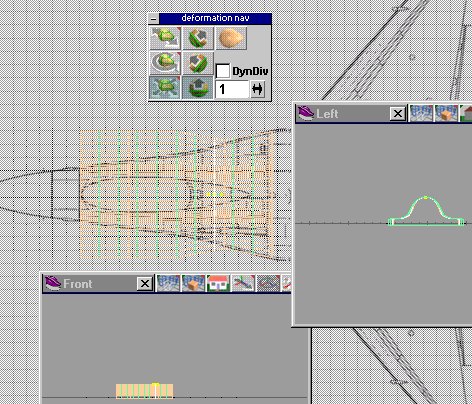472x404 pixels.
Task: Click the axes icon in Front window toolbar
Action: point(243,283)
